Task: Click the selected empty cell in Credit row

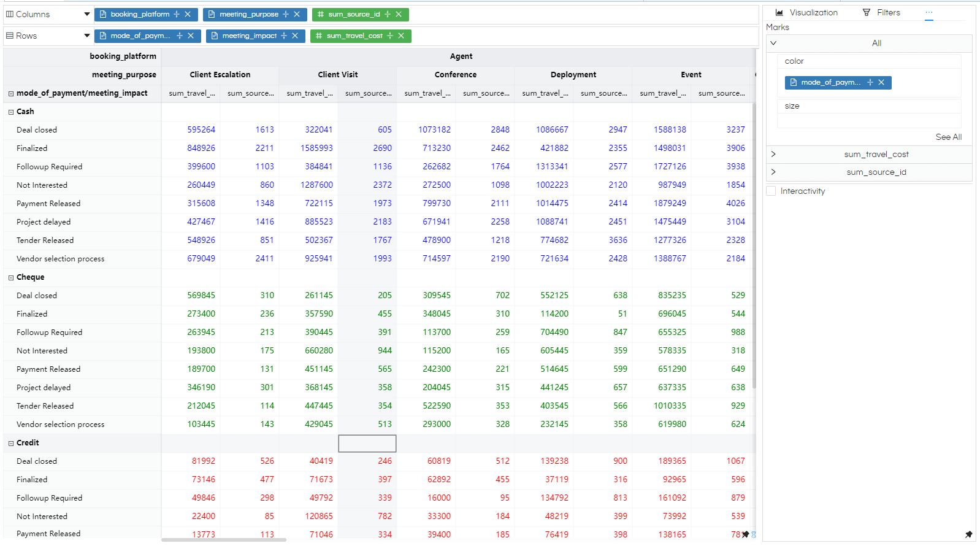Action: [367, 443]
